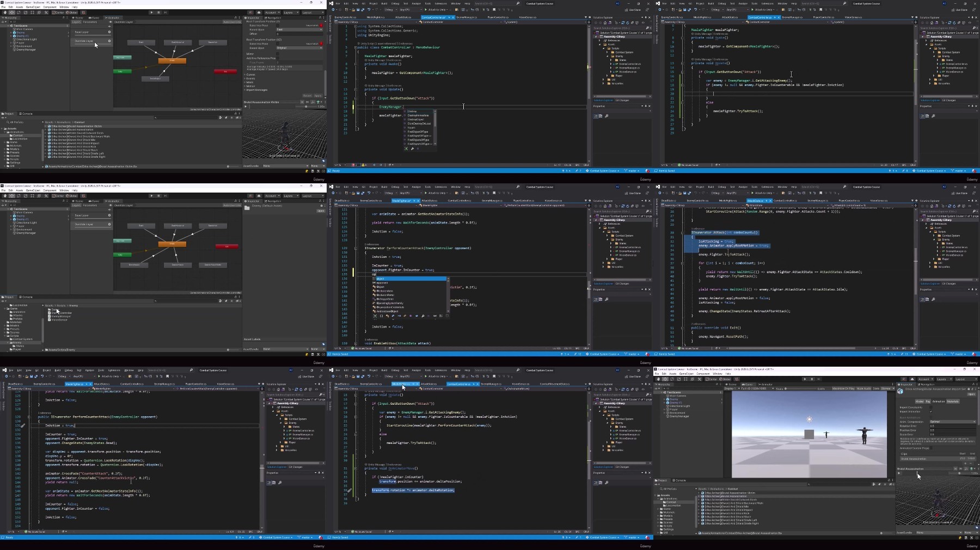The width and height of the screenshot is (980, 550).
Task: Select Rect tool in Unity window showing Game view
Action: click(685, 379)
